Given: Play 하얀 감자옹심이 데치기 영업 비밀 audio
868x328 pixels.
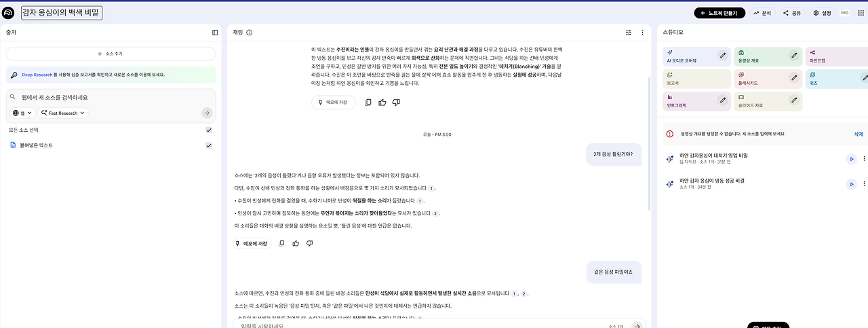Looking at the screenshot, I should 851,159.
